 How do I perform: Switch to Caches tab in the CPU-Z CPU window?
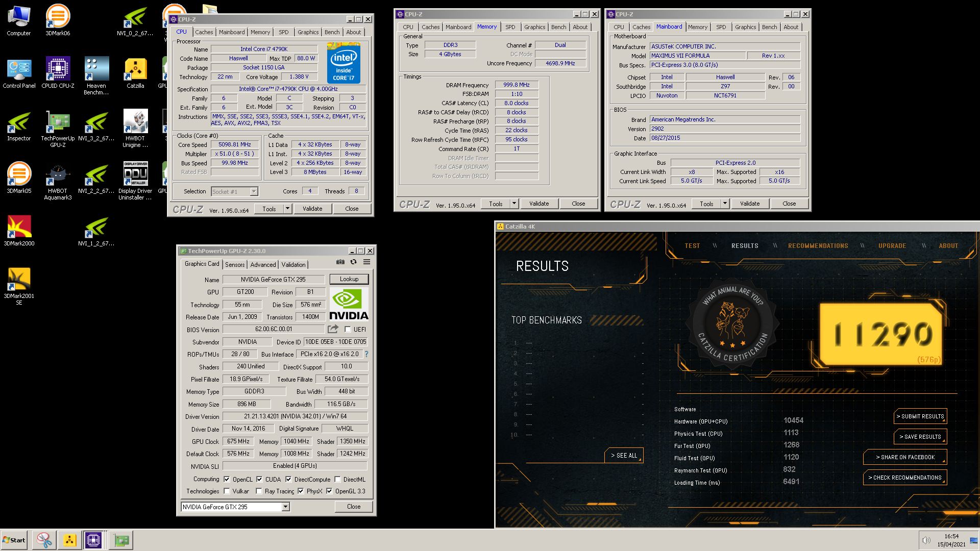pos(204,32)
